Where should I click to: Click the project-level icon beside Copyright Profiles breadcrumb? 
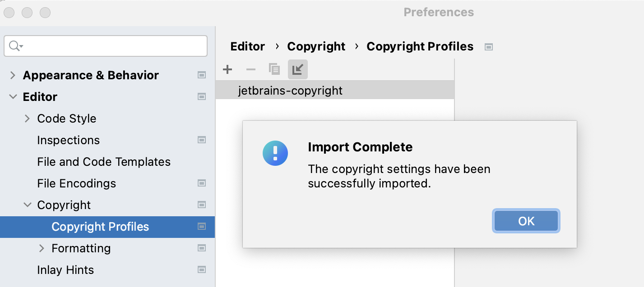488,47
